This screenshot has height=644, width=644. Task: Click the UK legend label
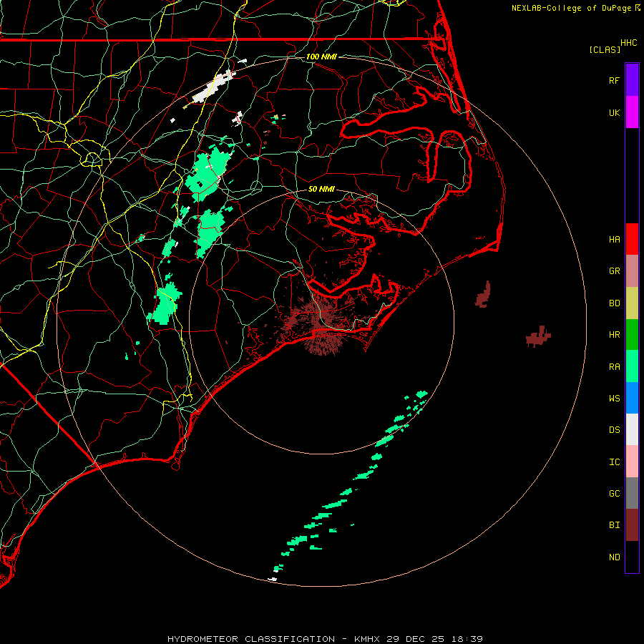point(614,112)
